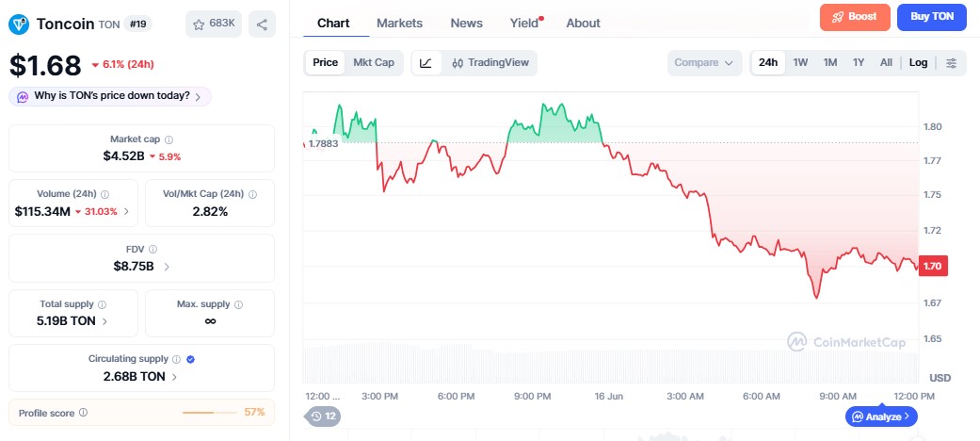This screenshot has height=441, width=980.
Task: Select the All time range
Action: pyautogui.click(x=886, y=62)
